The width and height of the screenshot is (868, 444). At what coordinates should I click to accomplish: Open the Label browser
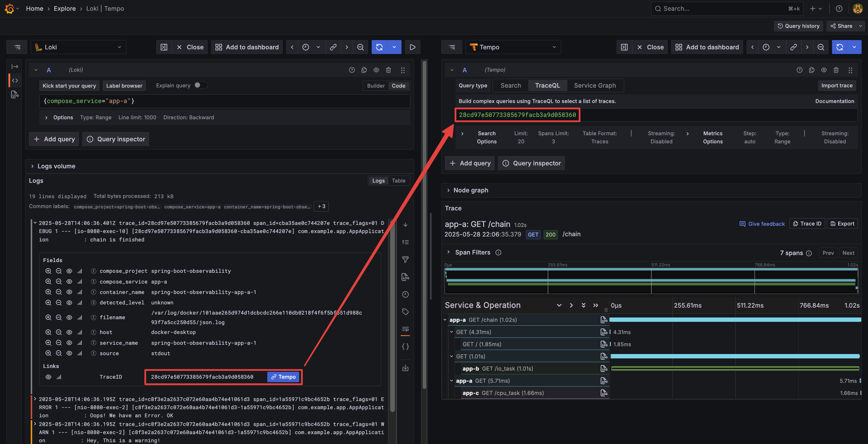[x=124, y=86]
